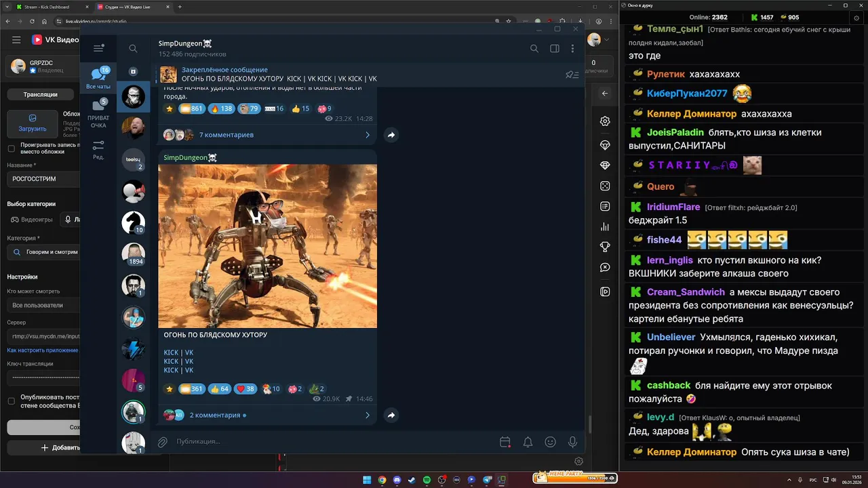Open the 'Говорим и смотрим' category dropdown
The width and height of the screenshot is (868, 488).
click(x=43, y=251)
